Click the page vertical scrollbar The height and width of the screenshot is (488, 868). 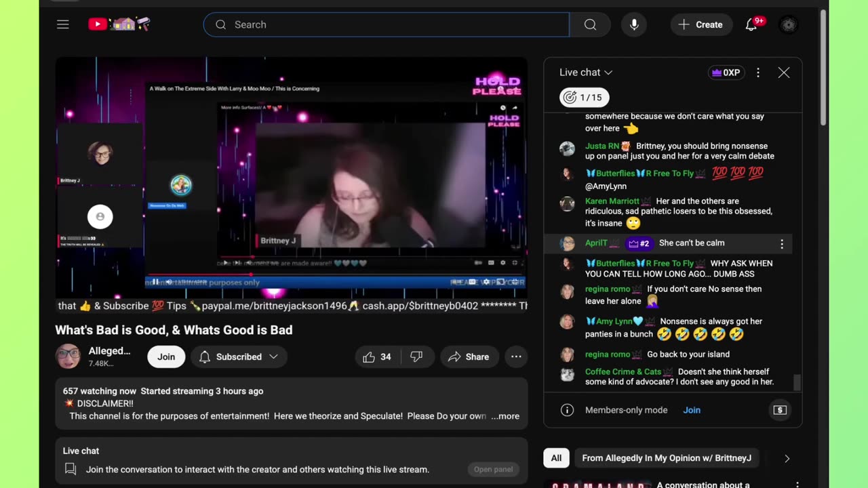click(x=824, y=68)
